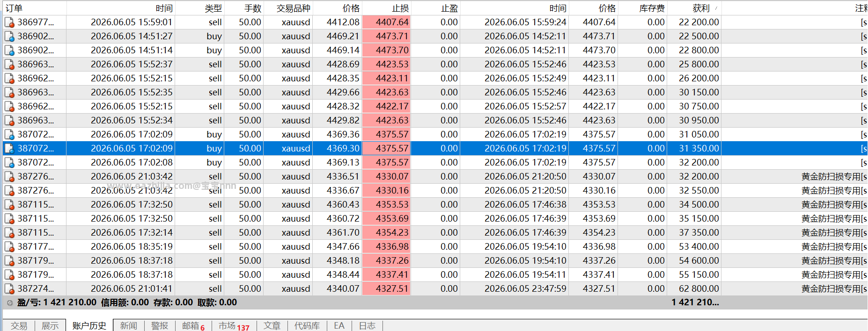868x331 pixels.
Task: Open the 警报 tab
Action: tap(160, 326)
